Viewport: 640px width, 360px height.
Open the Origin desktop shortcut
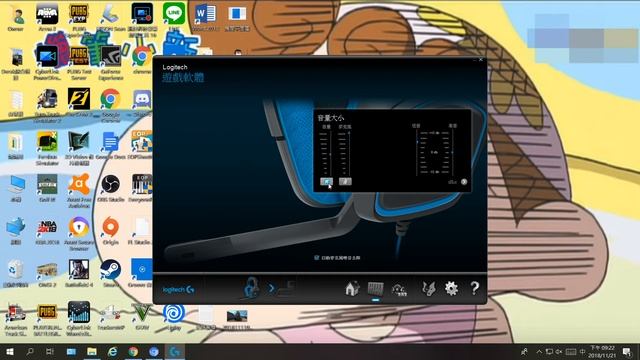[111, 231]
